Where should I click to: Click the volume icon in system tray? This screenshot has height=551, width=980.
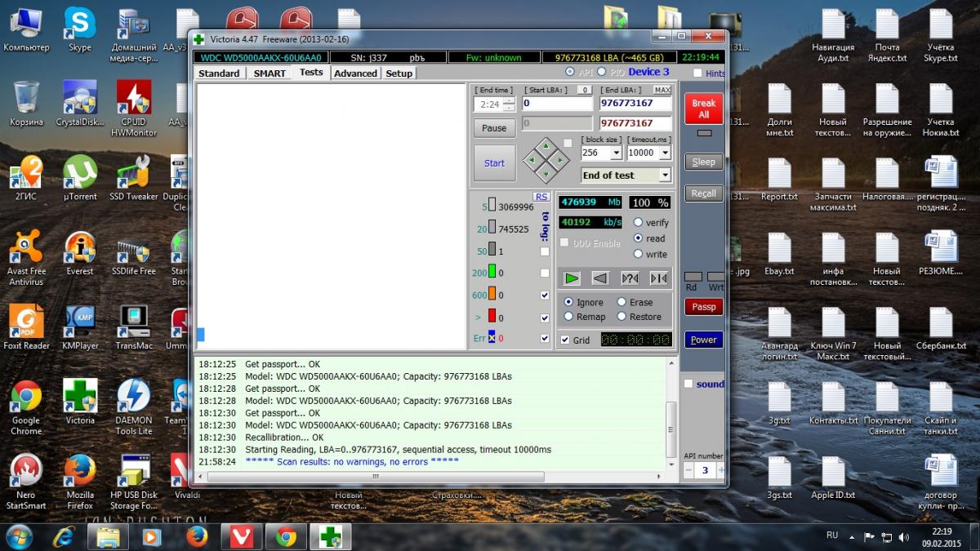pos(903,537)
